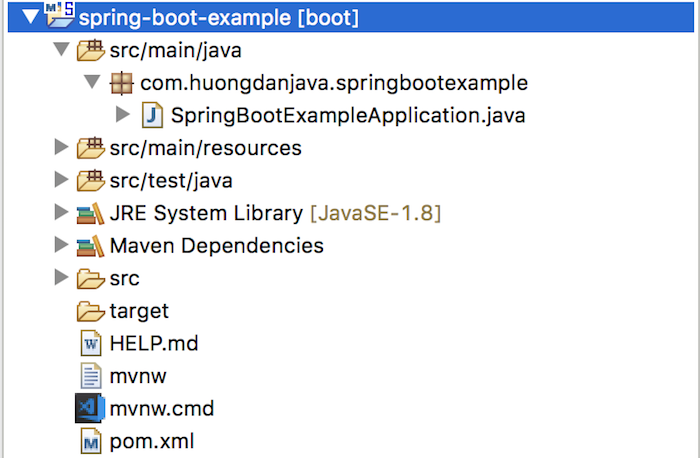Viewport: 700px width, 458px height.
Task: Select the pom.xml label
Action: (x=152, y=441)
